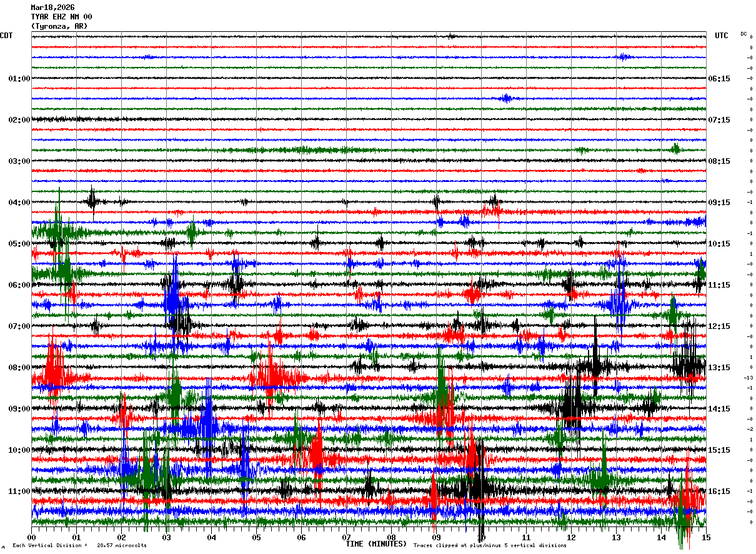Click the 07:15 UTC time label
Viewport: 756px width, 554px height.
pos(719,120)
